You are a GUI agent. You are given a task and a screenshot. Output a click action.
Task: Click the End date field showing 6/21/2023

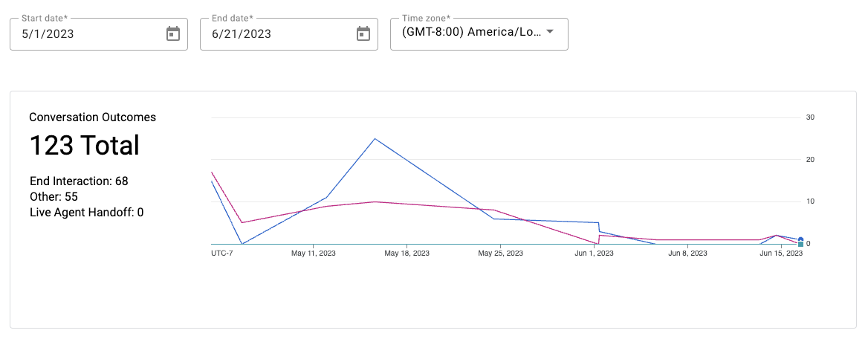click(275, 33)
